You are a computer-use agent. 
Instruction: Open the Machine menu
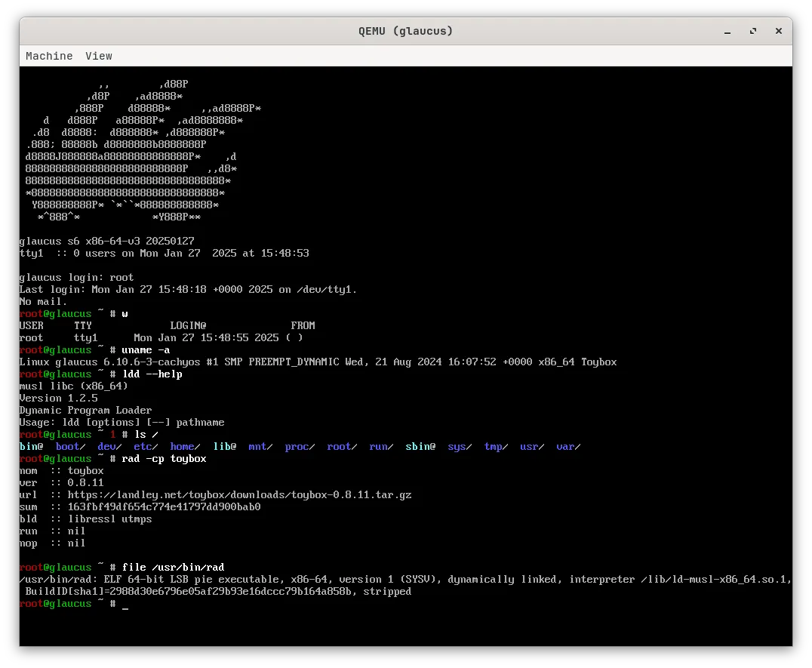pyautogui.click(x=49, y=56)
